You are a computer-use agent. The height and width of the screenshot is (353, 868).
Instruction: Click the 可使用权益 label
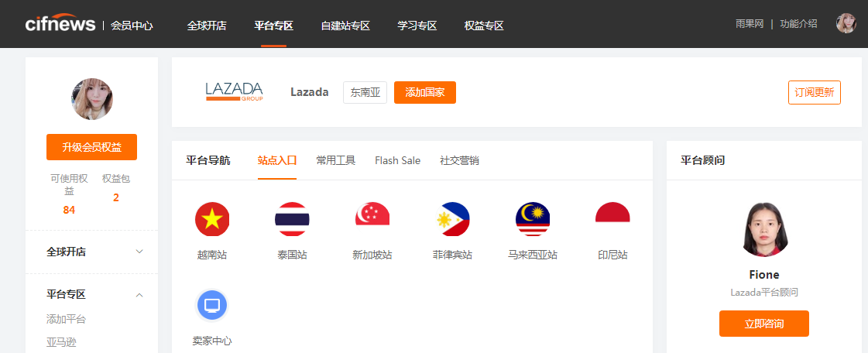69,185
